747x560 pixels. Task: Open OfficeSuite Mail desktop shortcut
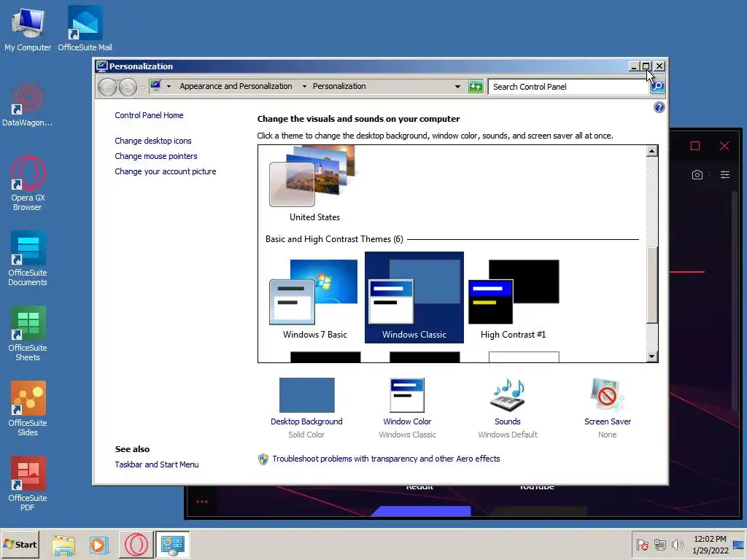pyautogui.click(x=85, y=29)
